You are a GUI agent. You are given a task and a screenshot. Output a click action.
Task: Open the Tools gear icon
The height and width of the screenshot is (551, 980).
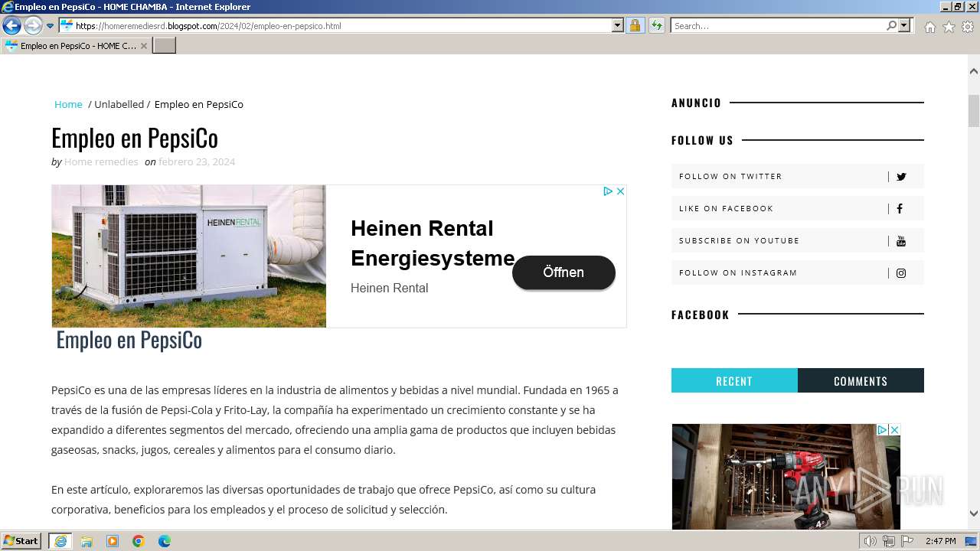(x=968, y=27)
